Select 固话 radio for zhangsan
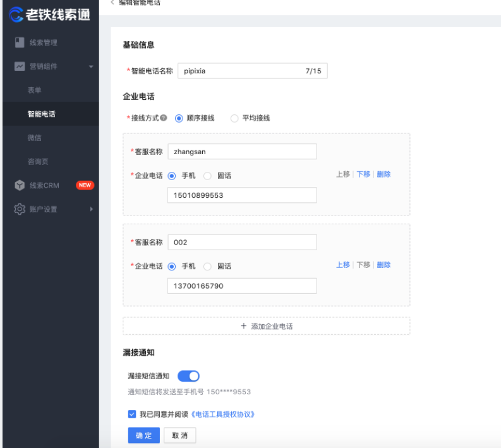 pyautogui.click(x=207, y=176)
